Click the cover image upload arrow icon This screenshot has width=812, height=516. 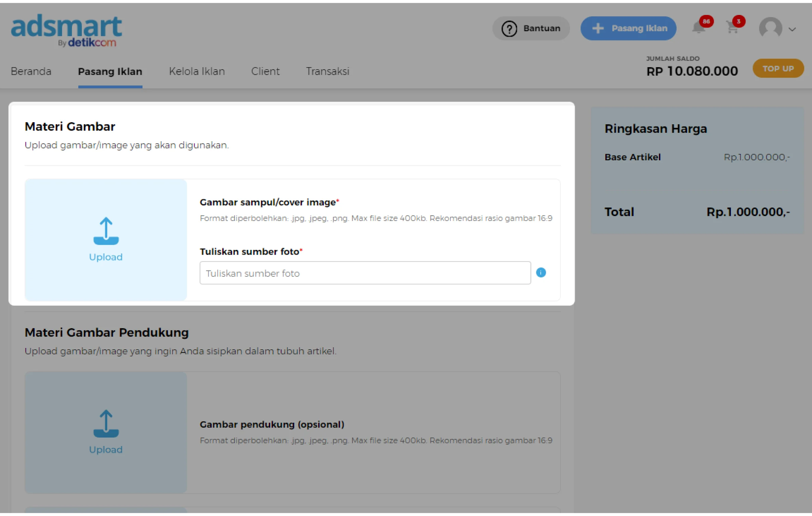(x=106, y=231)
